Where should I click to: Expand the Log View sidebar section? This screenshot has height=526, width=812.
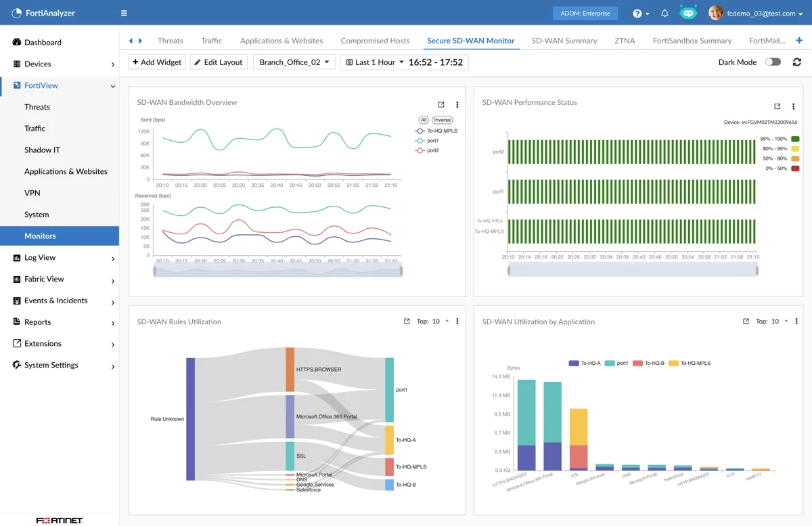(x=112, y=258)
